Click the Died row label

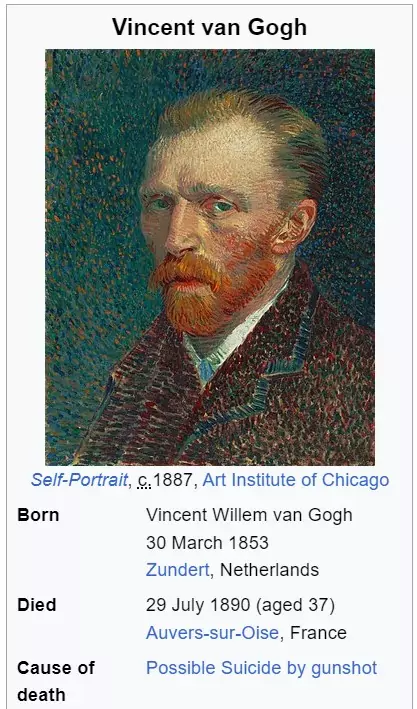37,605
